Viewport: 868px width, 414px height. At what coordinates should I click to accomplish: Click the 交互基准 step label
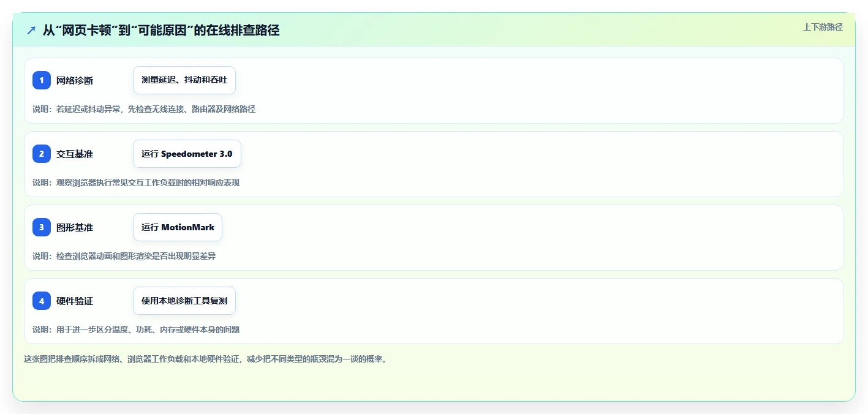(x=75, y=154)
